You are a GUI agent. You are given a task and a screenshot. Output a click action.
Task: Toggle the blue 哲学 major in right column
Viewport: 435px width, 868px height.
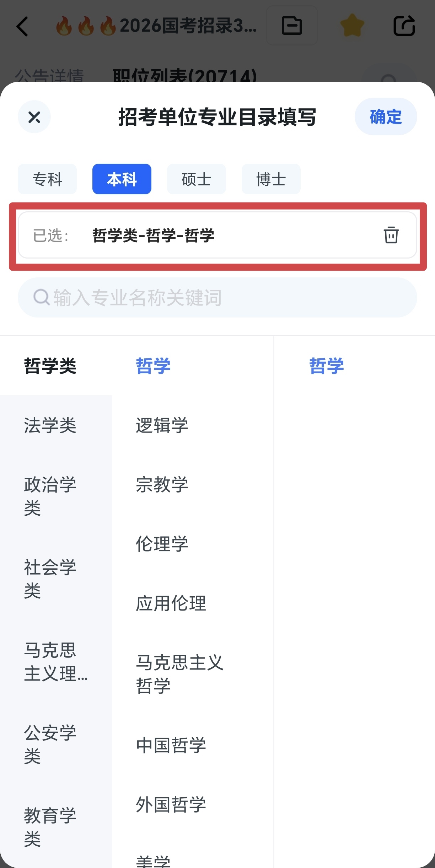pos(327,366)
